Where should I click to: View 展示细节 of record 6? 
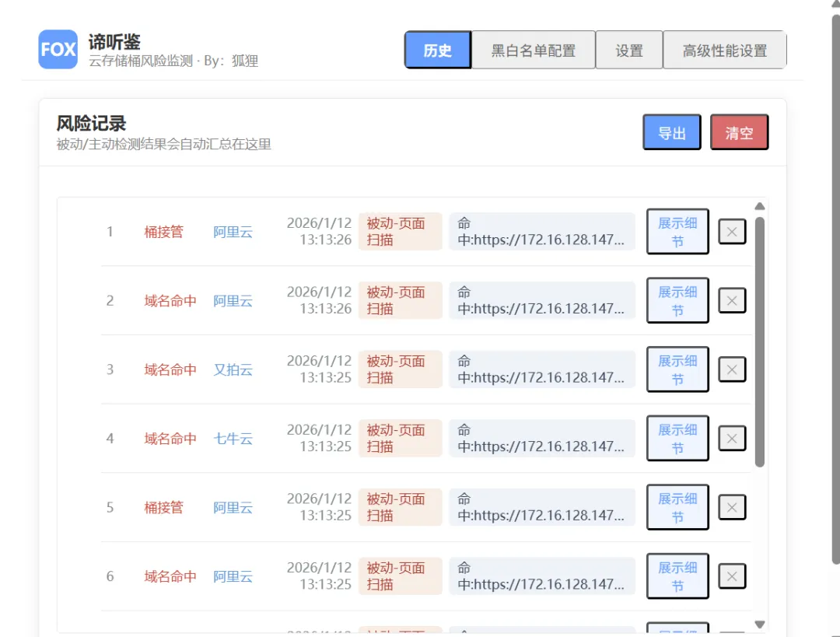click(x=677, y=576)
